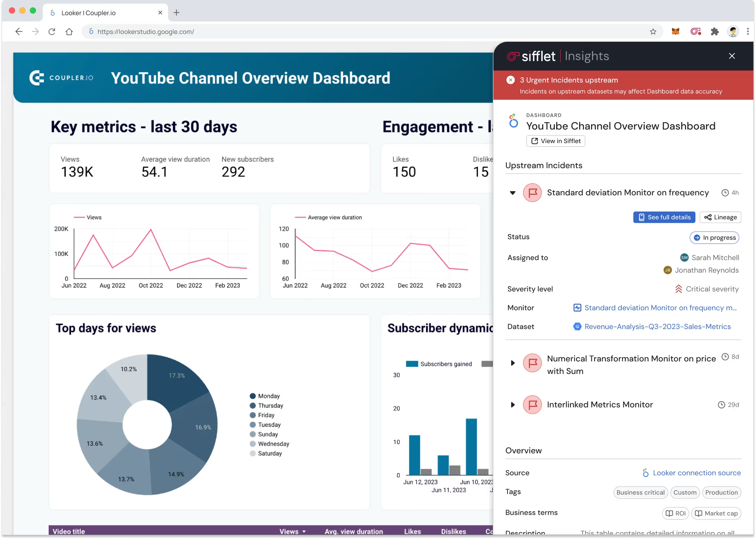Expand the Interlinked Metrics Monitor incident
Viewport: 756px width, 539px height.
(513, 405)
